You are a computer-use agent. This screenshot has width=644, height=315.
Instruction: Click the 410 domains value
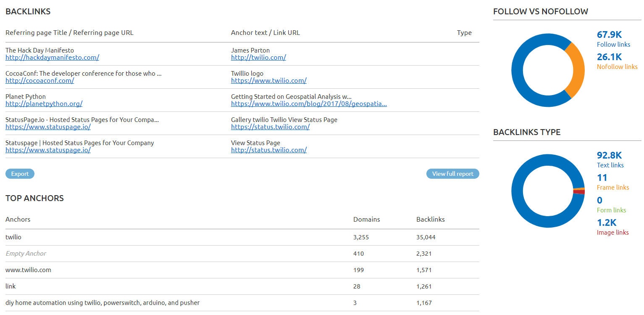tap(358, 254)
